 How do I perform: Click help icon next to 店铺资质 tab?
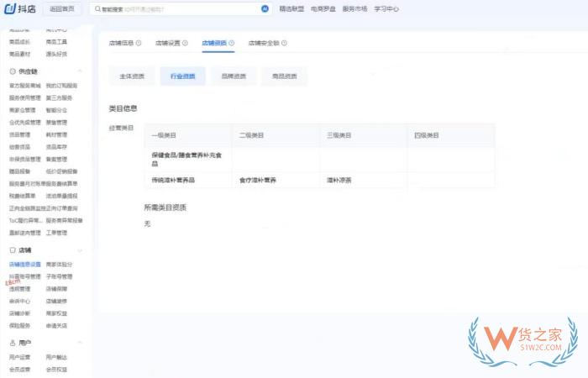(231, 43)
